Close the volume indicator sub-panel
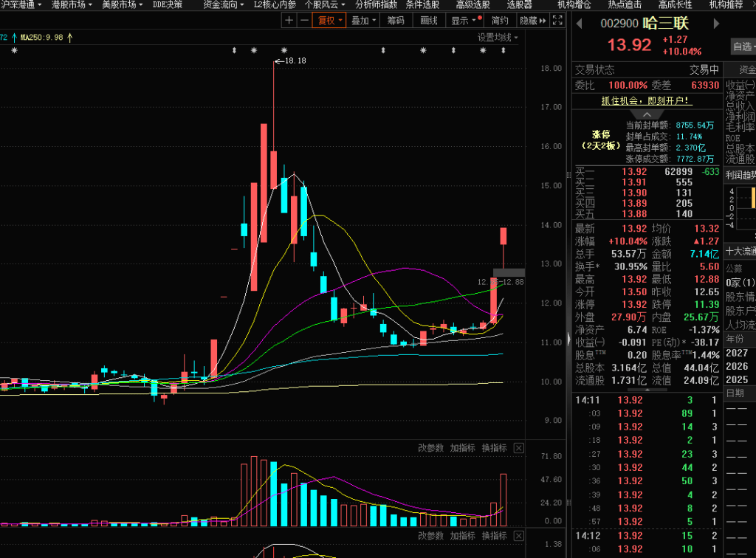This screenshot has height=558, width=756. tap(519, 448)
